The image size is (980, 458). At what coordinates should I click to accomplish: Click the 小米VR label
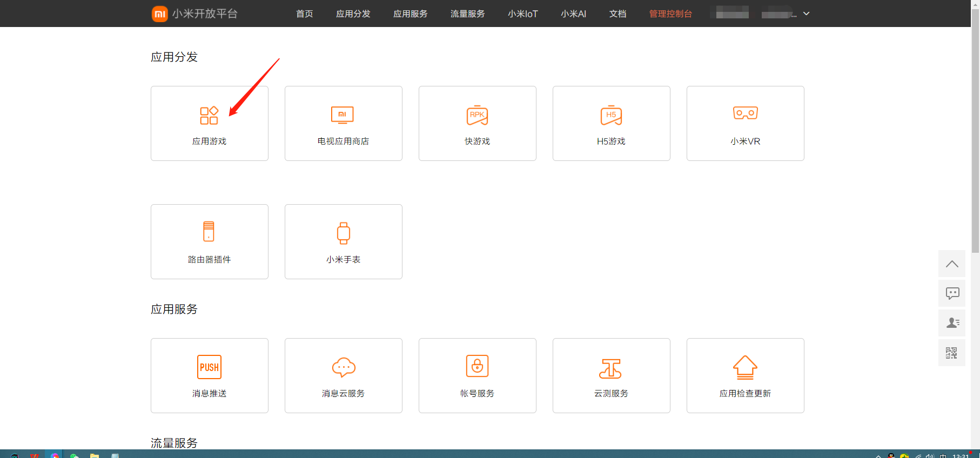(x=745, y=141)
